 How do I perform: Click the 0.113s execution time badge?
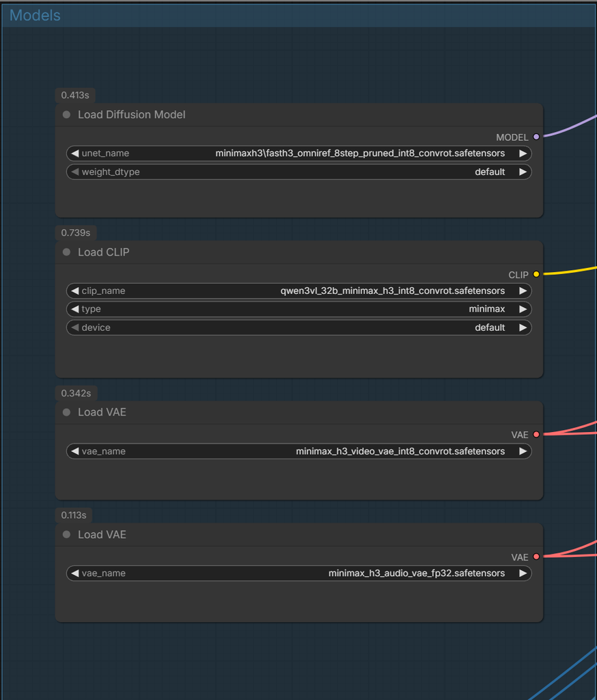click(74, 515)
